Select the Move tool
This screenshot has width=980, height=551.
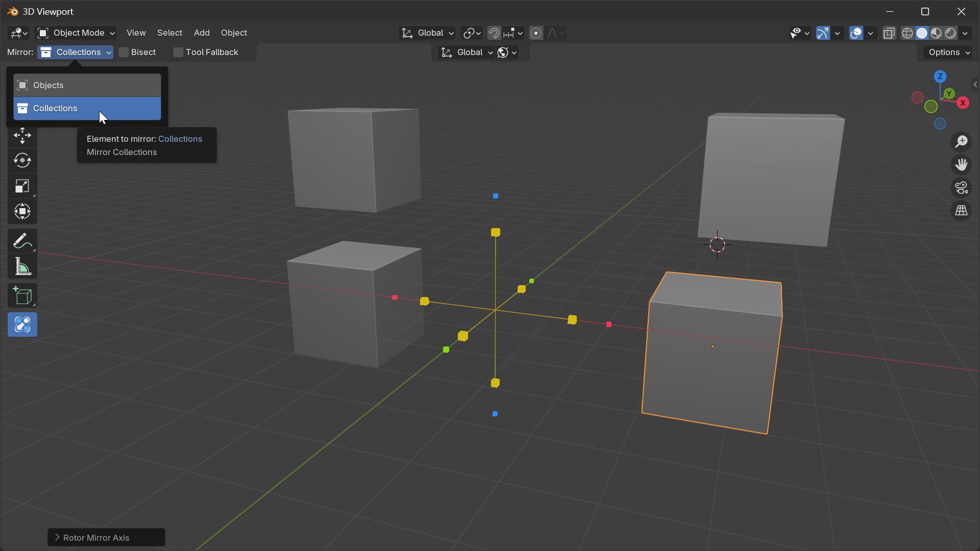pos(22,136)
